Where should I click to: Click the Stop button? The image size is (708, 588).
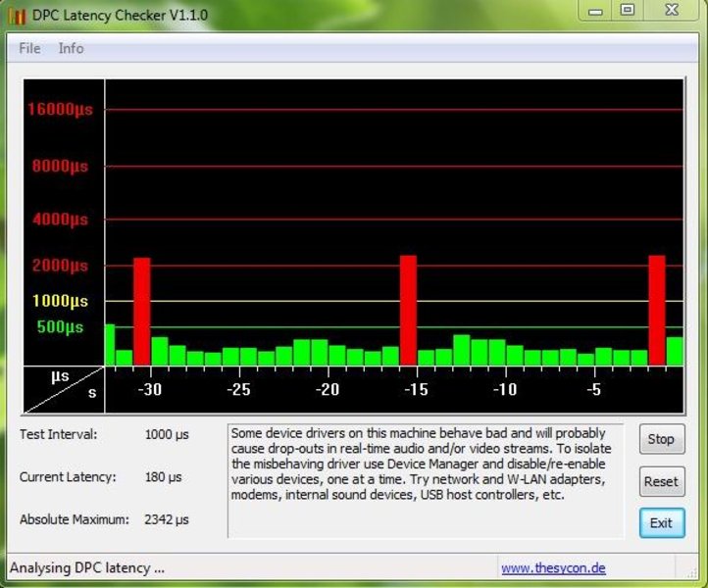click(662, 439)
